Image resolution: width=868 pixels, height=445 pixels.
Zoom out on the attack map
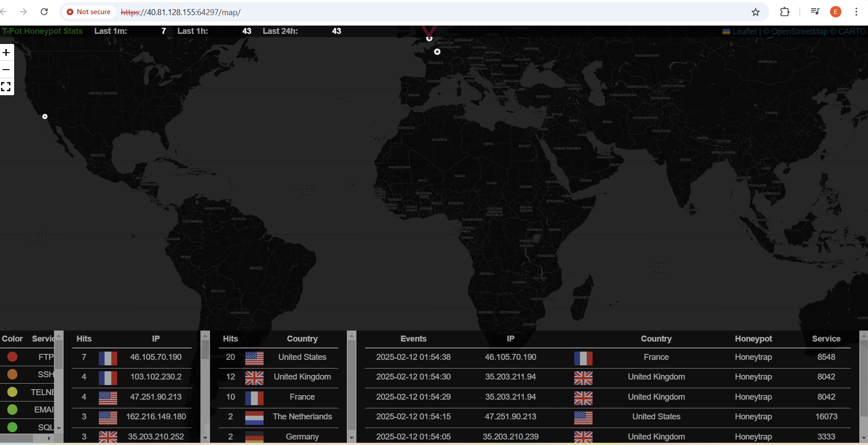6,70
